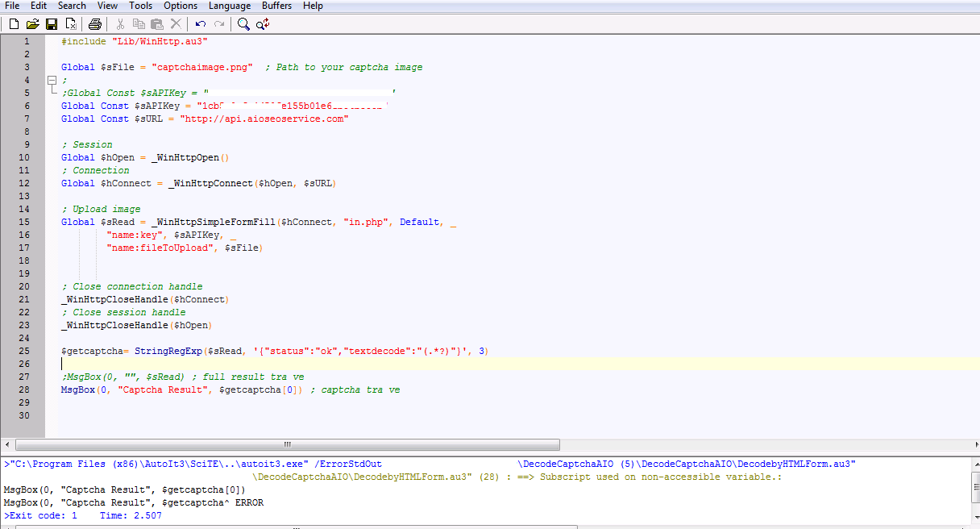Click the "; Upload image" comment
Screen dimensions: 980x529
click(x=101, y=209)
